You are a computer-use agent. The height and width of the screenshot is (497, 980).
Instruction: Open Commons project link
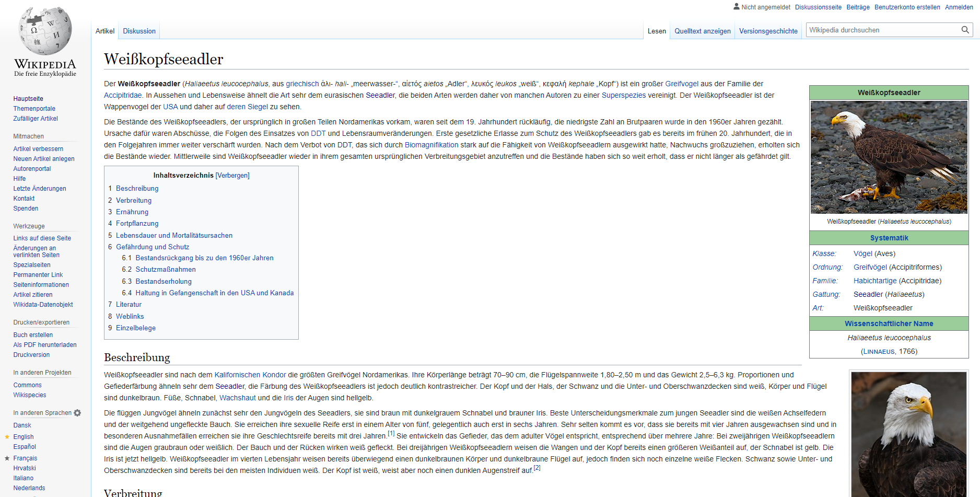coord(28,385)
